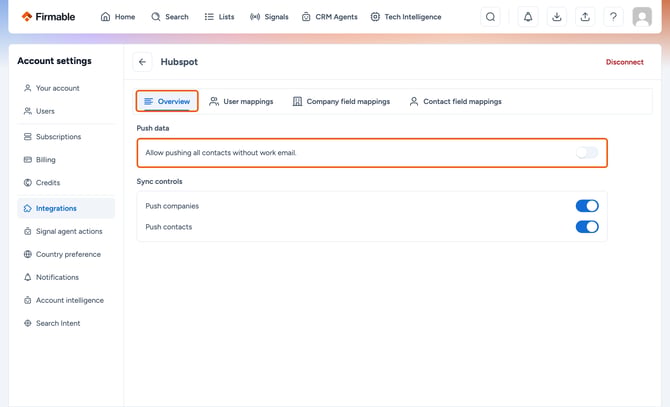The image size is (670, 407).
Task: Open the Credits settings page
Action: (x=66, y=183)
